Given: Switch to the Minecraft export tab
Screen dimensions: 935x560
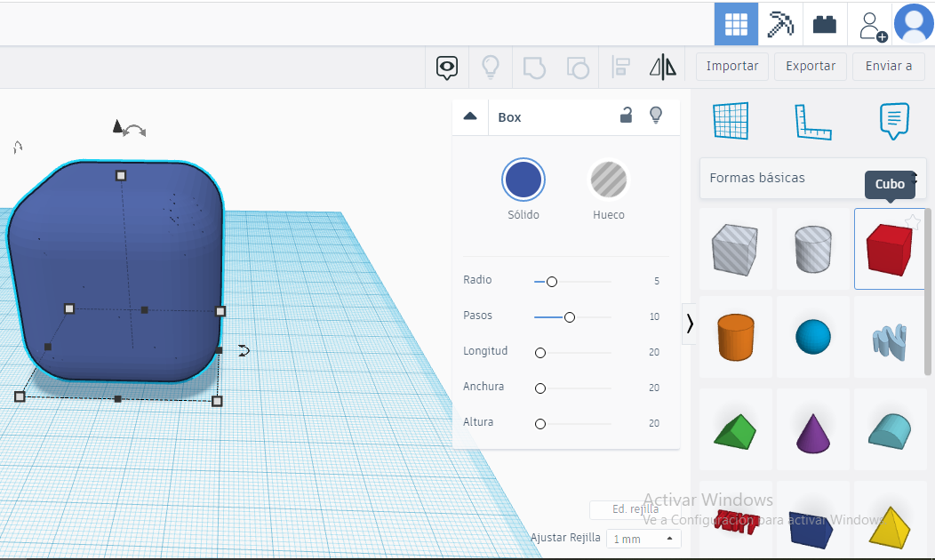Looking at the screenshot, I should [779, 24].
